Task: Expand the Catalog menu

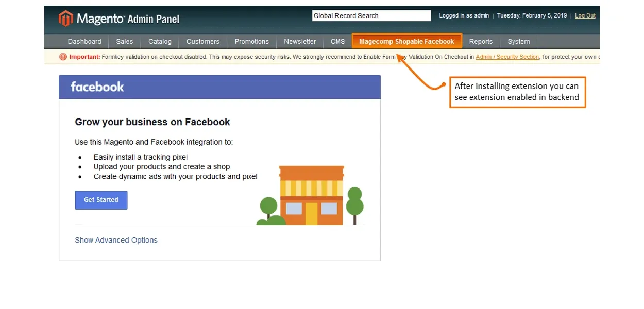Action: [x=160, y=42]
